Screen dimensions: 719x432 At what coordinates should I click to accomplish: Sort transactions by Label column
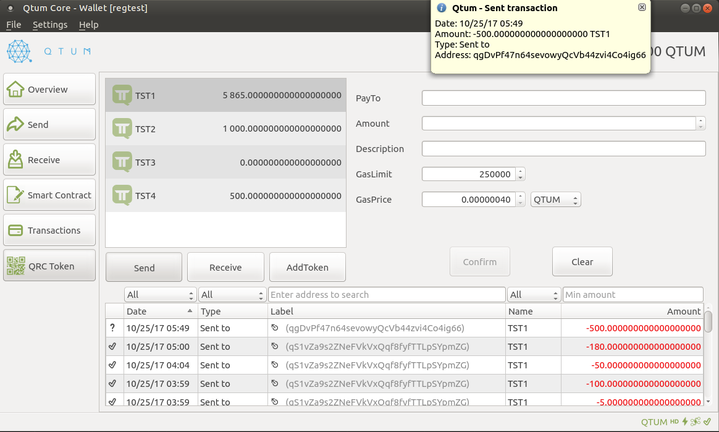click(387, 311)
